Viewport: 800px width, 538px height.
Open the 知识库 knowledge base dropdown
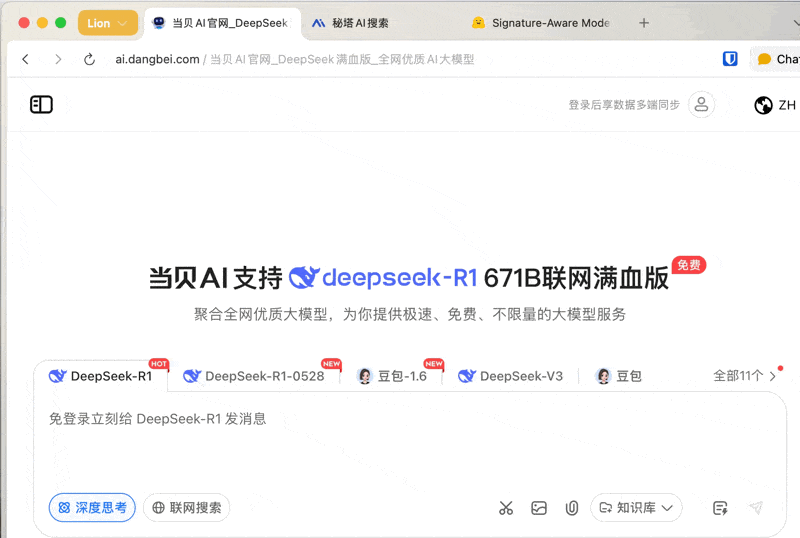tap(636, 507)
